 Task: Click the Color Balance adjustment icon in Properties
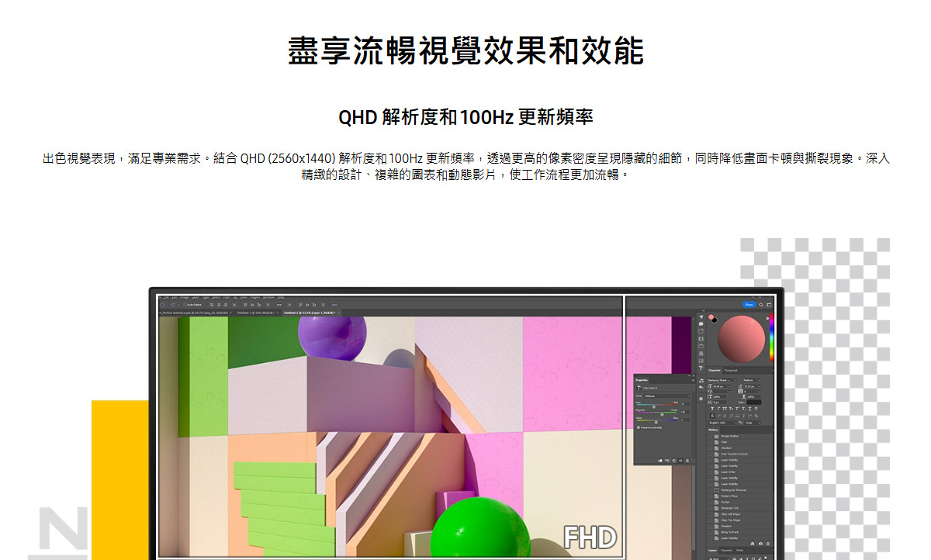[639, 388]
